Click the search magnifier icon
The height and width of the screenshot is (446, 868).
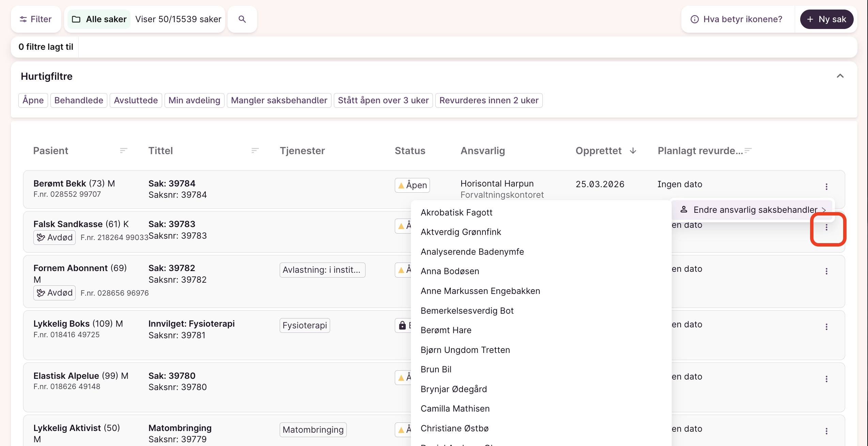[242, 19]
